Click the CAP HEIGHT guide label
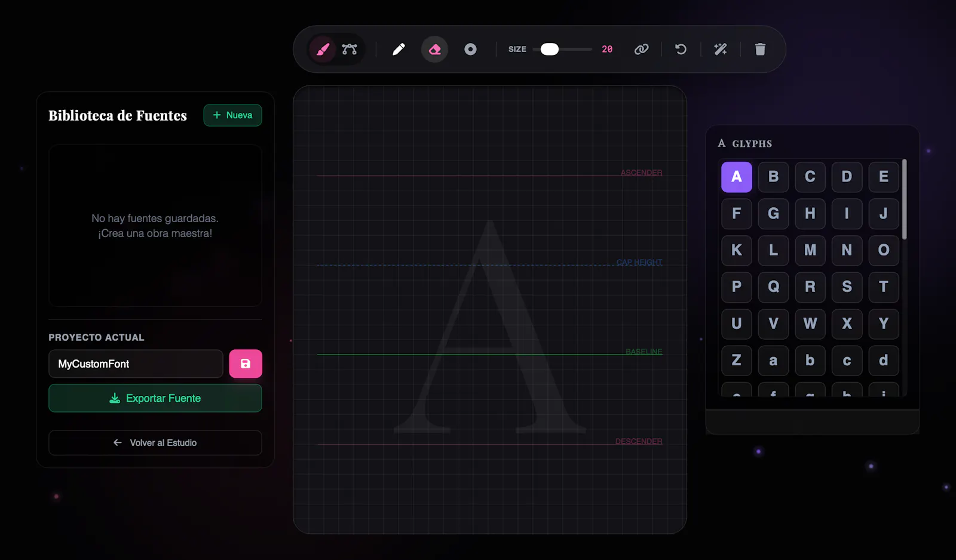This screenshot has height=560, width=956. click(x=639, y=262)
